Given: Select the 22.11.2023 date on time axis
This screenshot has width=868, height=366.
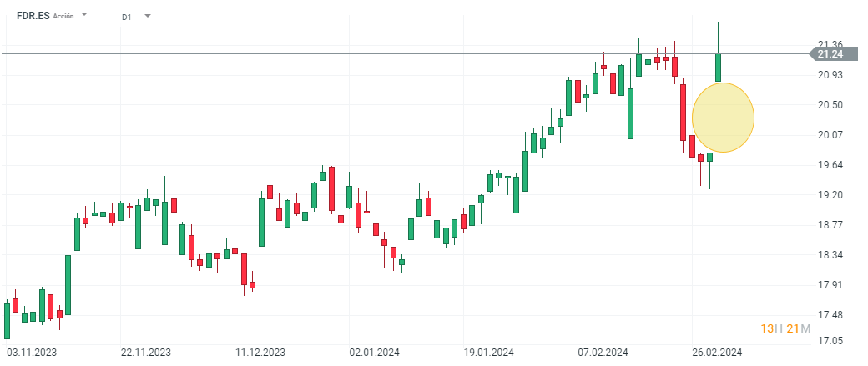Looking at the screenshot, I should coord(145,352).
